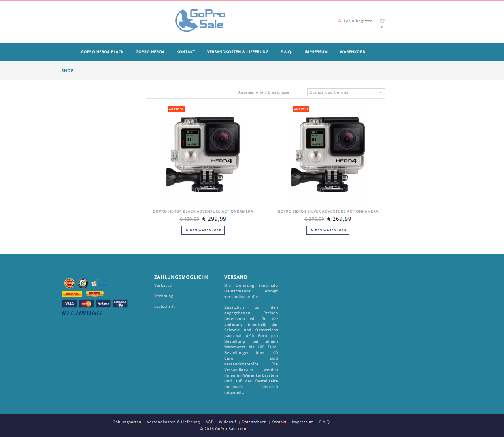Screen dimensions: 504x437
Task: Click the larger yellow DHL logo
Action: pyautogui.click(x=72, y=294)
